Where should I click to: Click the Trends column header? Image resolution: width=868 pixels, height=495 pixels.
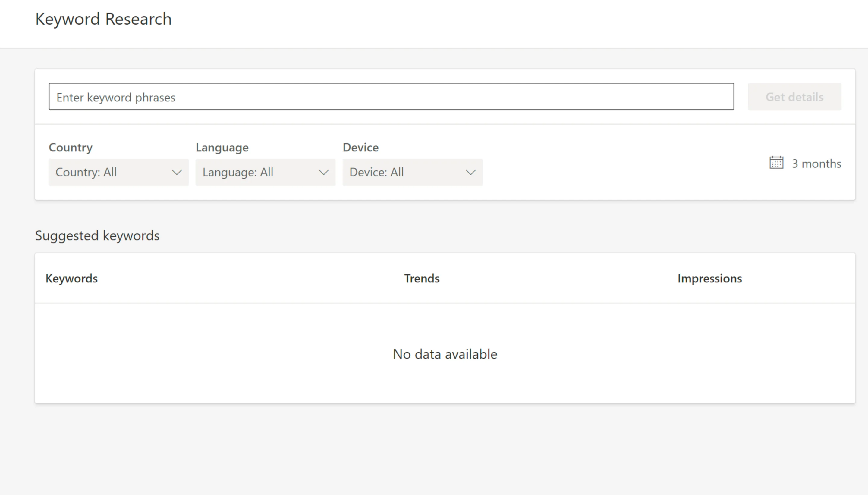(422, 279)
